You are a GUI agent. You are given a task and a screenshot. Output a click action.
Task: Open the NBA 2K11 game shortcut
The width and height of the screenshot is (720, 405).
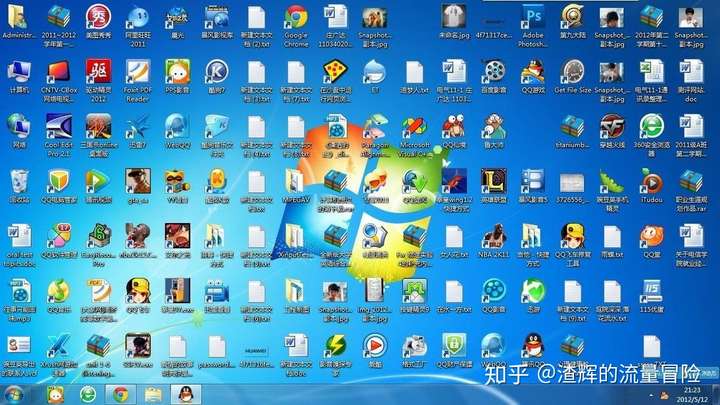(x=494, y=237)
